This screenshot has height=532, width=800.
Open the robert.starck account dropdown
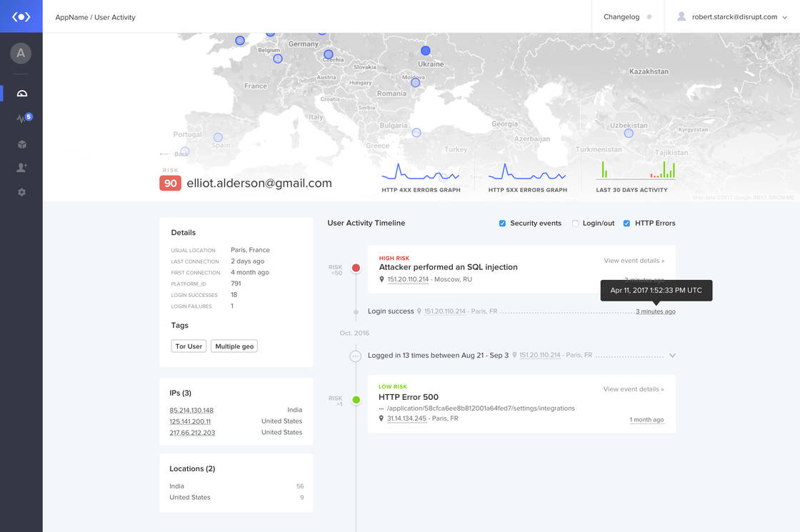(x=732, y=16)
